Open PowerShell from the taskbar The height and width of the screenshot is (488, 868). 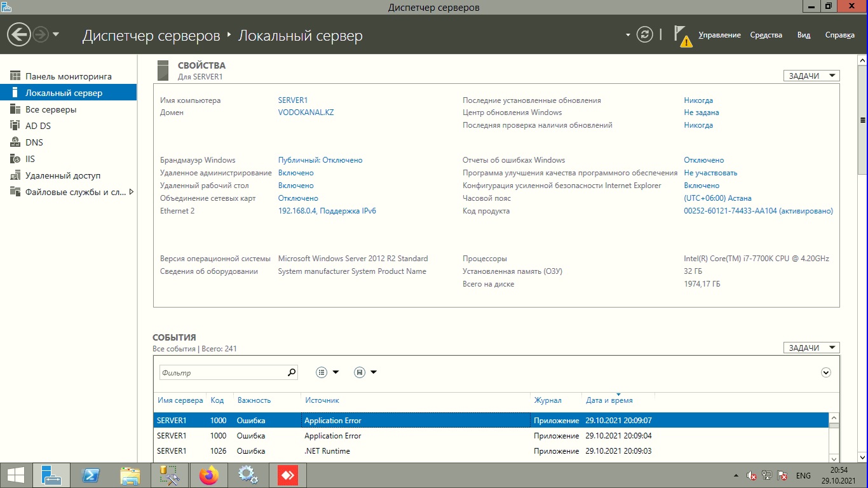(x=92, y=475)
